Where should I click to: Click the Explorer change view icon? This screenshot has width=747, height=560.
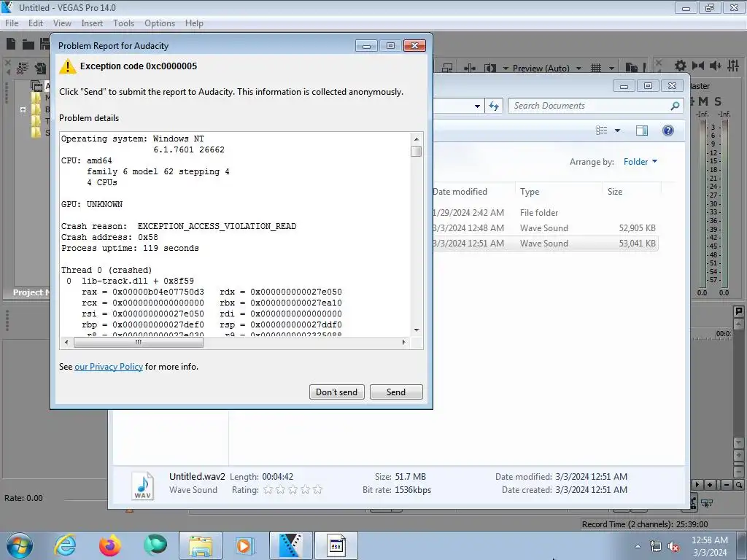click(602, 131)
